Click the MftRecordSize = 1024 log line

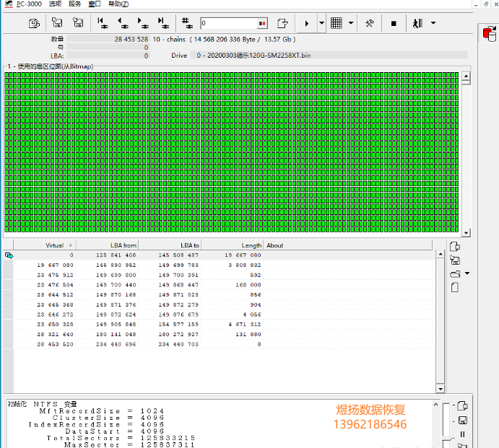coord(102,410)
